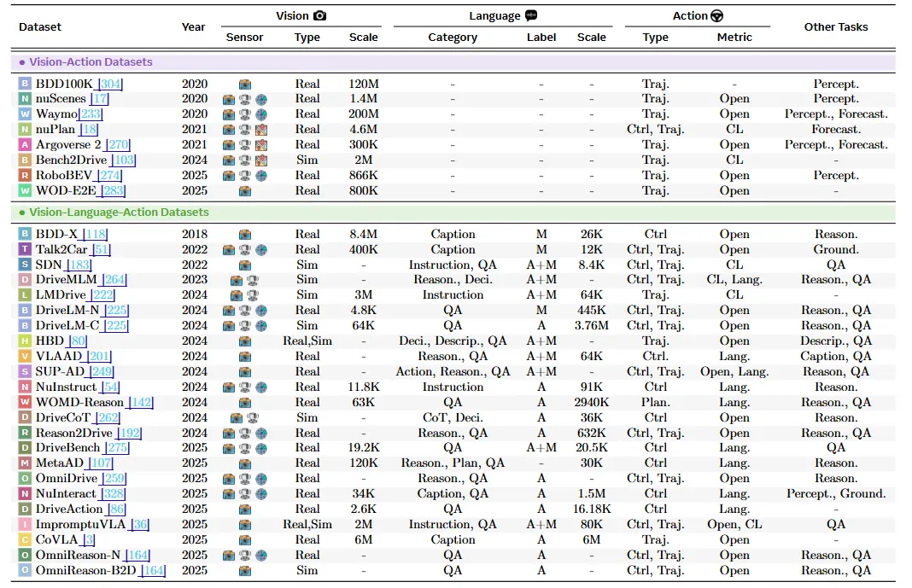
Task: Click the 2940K scale value for WOMD-Reason
Action: [x=592, y=402]
